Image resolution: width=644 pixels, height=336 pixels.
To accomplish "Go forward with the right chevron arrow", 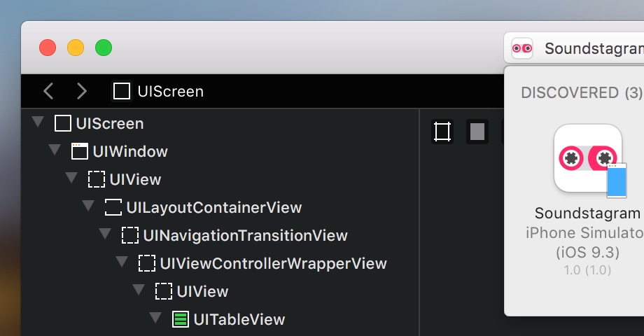I will click(x=82, y=91).
